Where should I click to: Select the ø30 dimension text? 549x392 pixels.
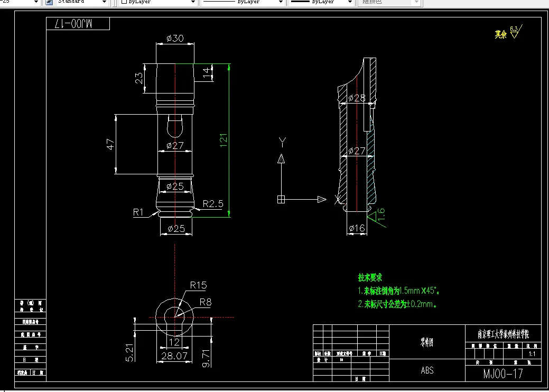coord(175,38)
